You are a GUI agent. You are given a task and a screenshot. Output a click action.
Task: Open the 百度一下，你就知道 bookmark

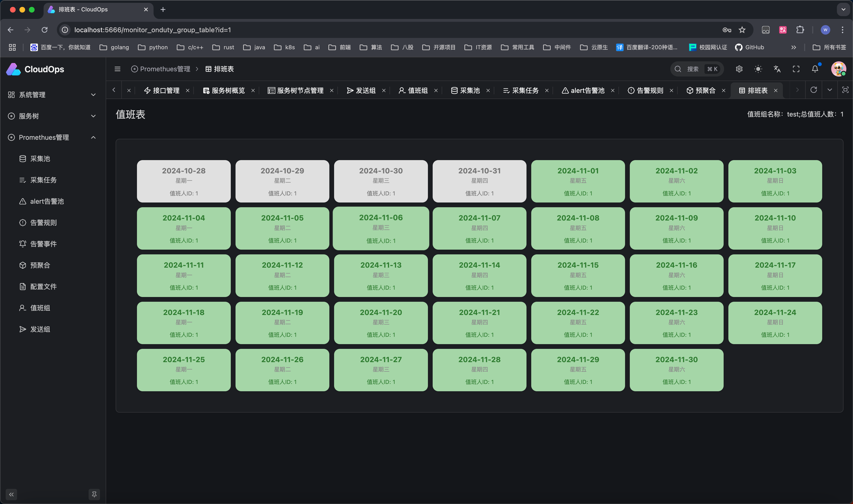click(60, 47)
